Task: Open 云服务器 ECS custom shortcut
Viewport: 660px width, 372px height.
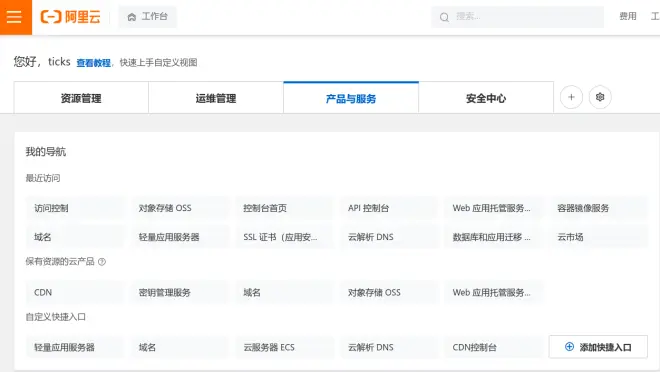Action: click(x=284, y=347)
